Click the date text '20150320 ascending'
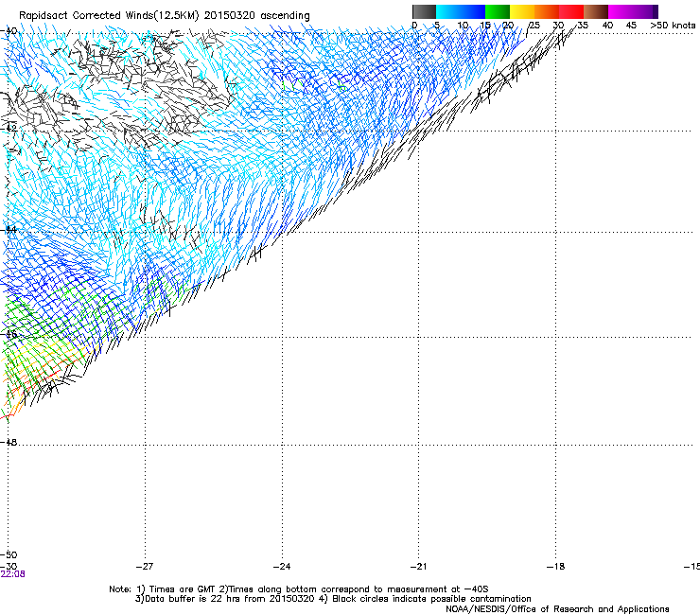Image resolution: width=700 pixels, height=615 pixels. tap(256, 15)
